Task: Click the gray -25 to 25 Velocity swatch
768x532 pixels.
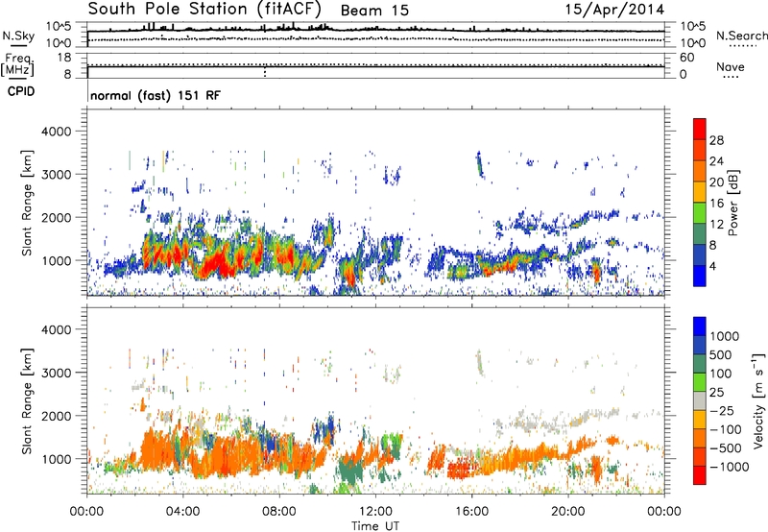Action: tap(700, 400)
